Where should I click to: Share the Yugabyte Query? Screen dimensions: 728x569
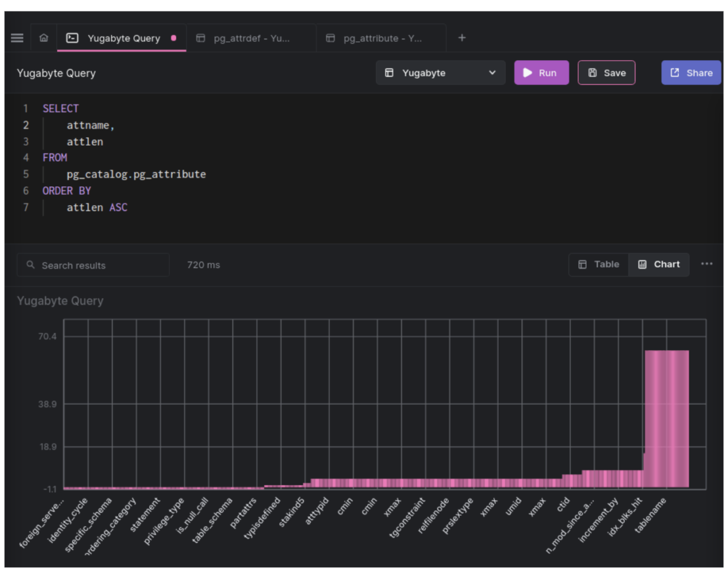click(x=691, y=72)
